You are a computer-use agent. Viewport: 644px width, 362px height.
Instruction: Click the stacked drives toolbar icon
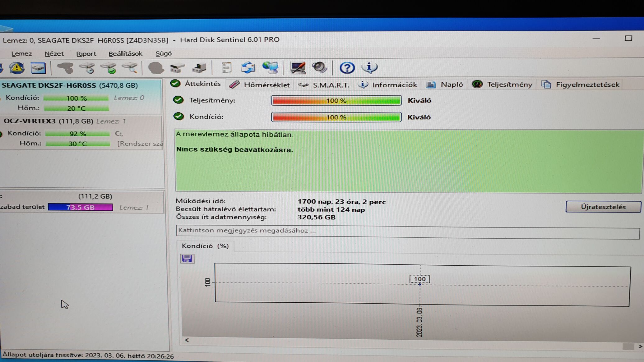(x=178, y=68)
